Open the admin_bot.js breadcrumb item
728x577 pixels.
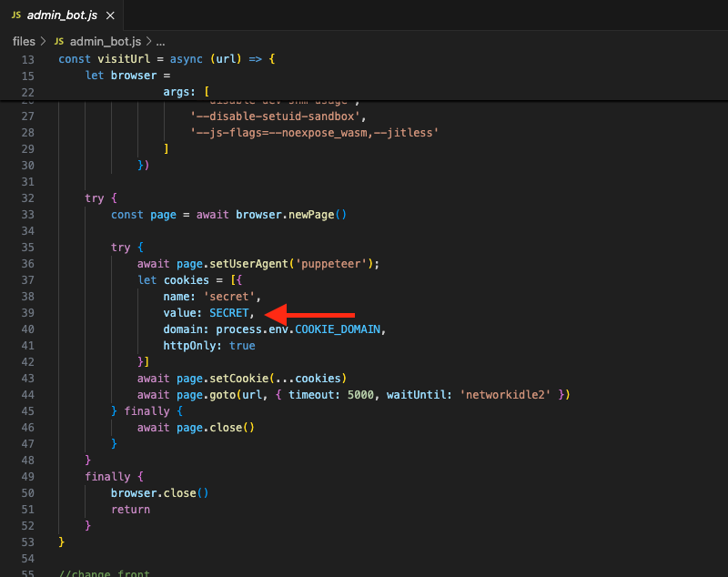coord(106,42)
